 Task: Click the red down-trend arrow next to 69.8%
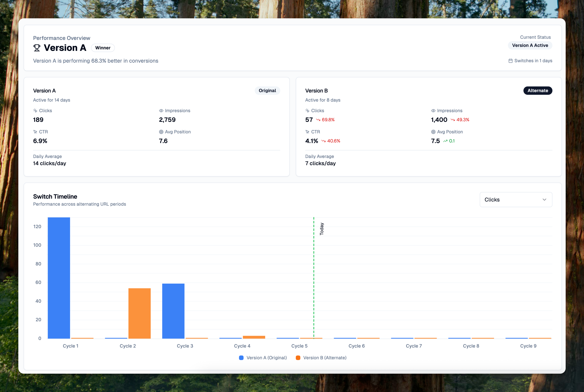point(318,120)
